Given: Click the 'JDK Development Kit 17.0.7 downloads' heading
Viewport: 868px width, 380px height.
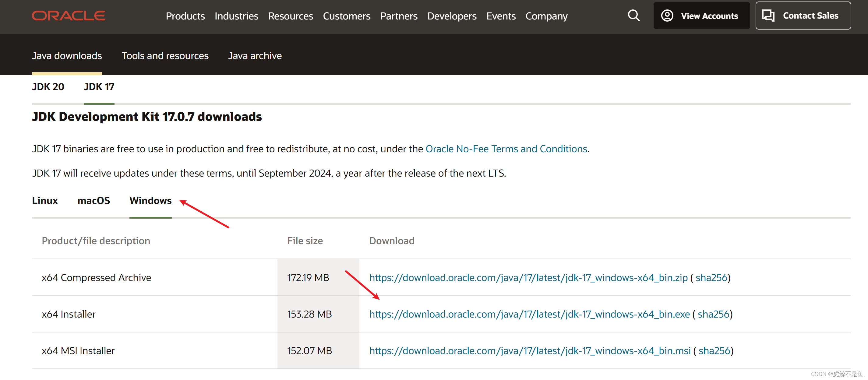Looking at the screenshot, I should tap(147, 117).
